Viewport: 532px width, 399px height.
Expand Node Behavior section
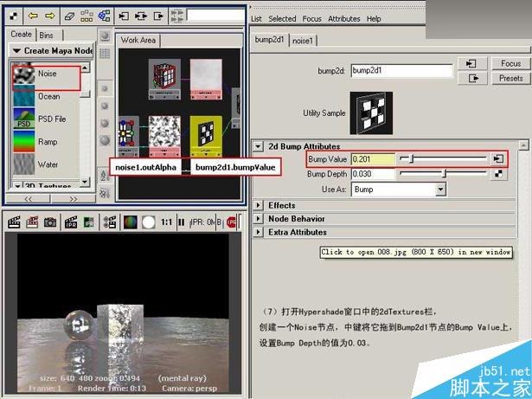[x=258, y=219]
